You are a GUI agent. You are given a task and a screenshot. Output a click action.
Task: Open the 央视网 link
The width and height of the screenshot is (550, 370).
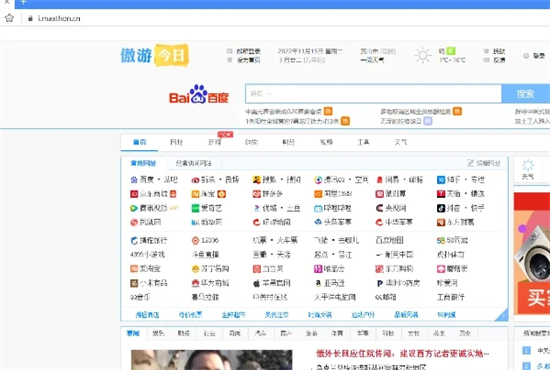coord(396,208)
